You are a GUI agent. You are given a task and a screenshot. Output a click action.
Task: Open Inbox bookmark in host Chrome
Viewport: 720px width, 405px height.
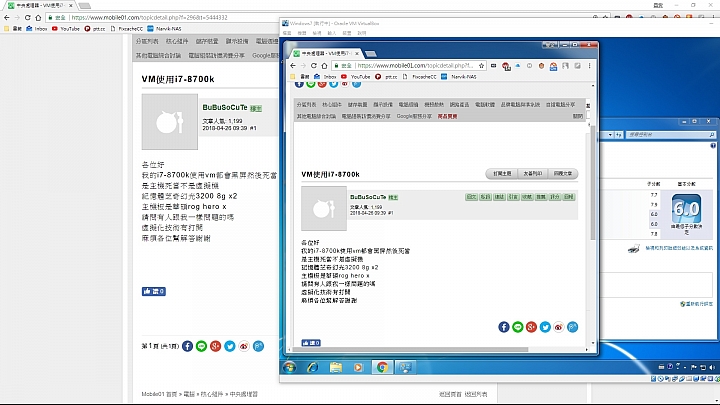tap(37, 28)
